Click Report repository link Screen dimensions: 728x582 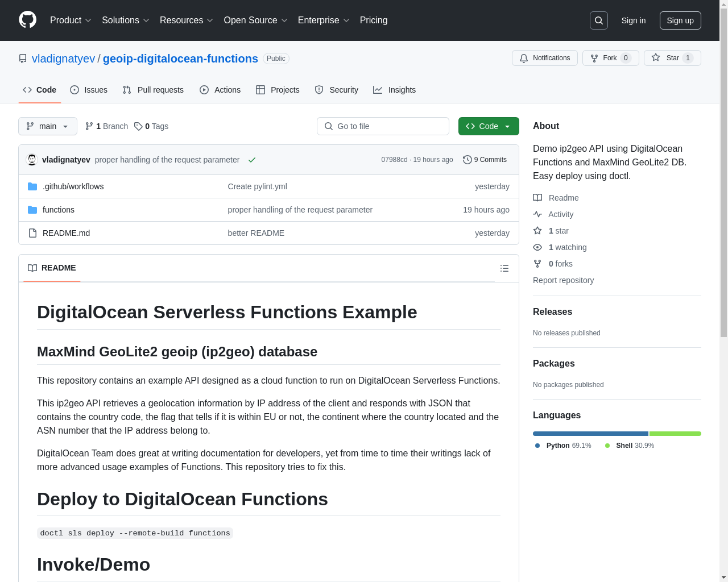coord(563,280)
